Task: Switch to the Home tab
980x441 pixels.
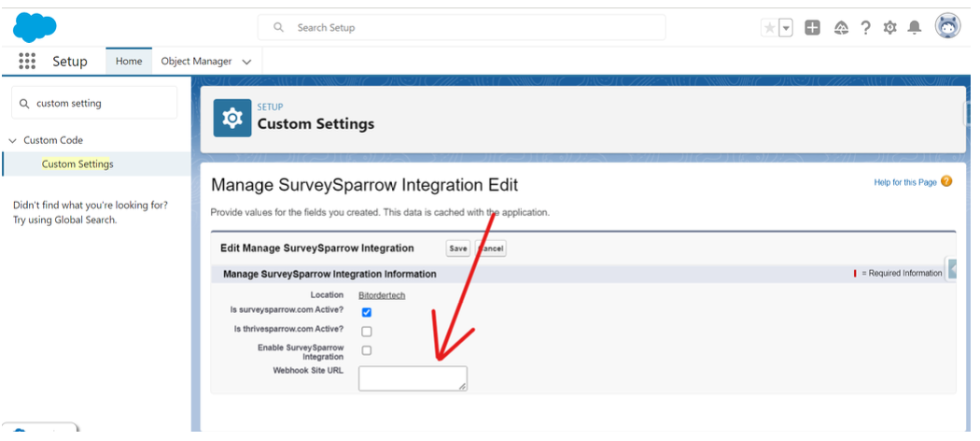Action: tap(129, 62)
